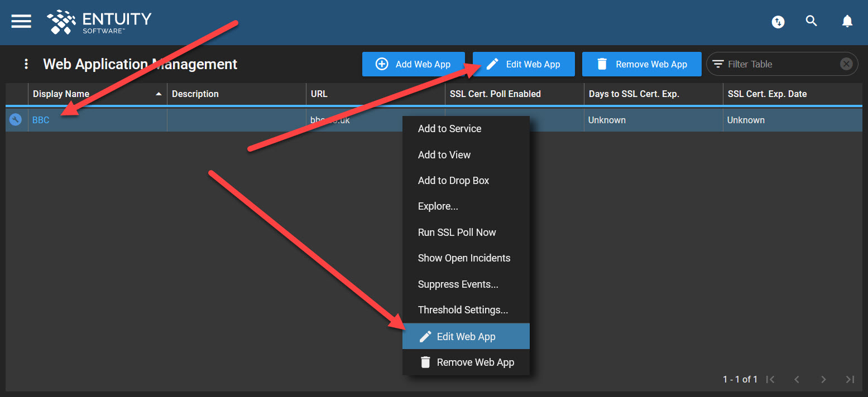Click the Entuity Software logo

(98, 22)
